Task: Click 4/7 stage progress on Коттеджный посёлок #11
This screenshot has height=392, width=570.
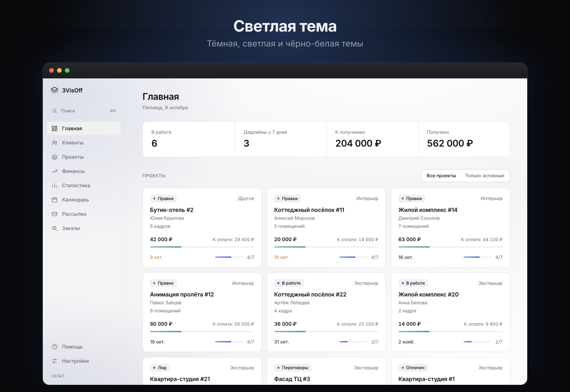Action: (359, 257)
